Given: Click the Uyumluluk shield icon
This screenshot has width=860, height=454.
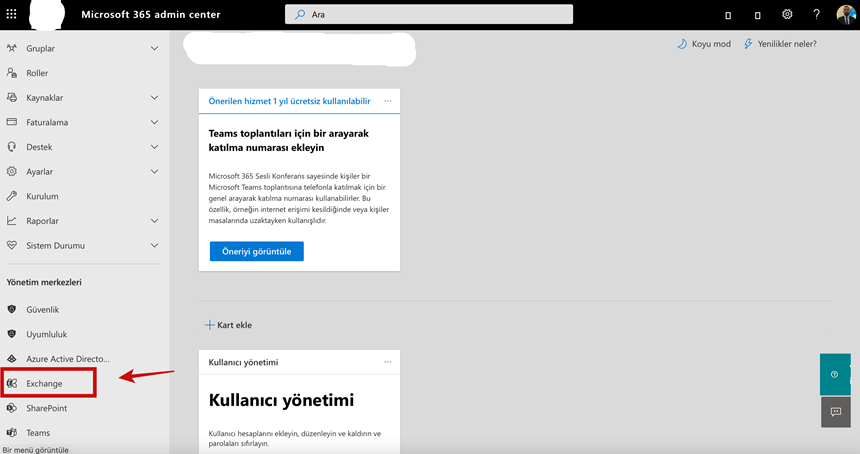Looking at the screenshot, I should [12, 334].
